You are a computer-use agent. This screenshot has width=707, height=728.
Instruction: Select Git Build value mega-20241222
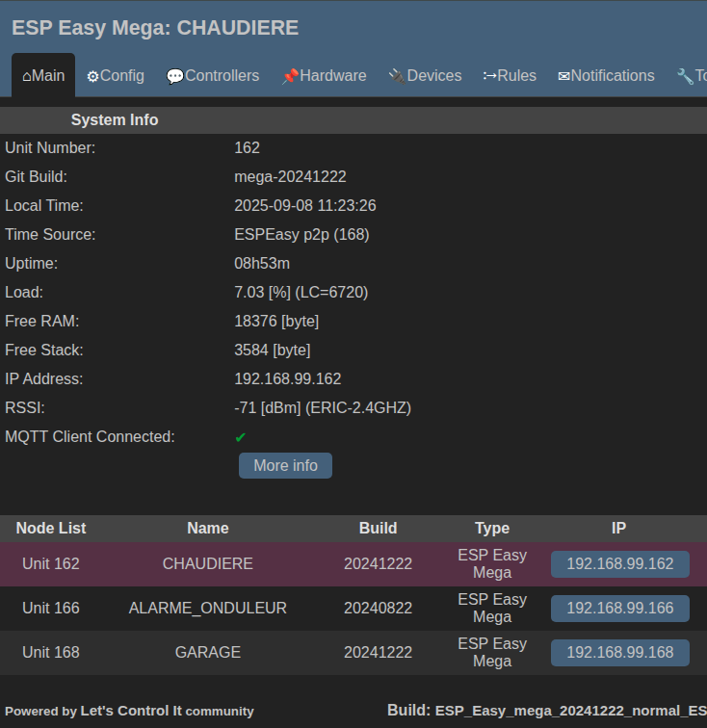point(290,177)
